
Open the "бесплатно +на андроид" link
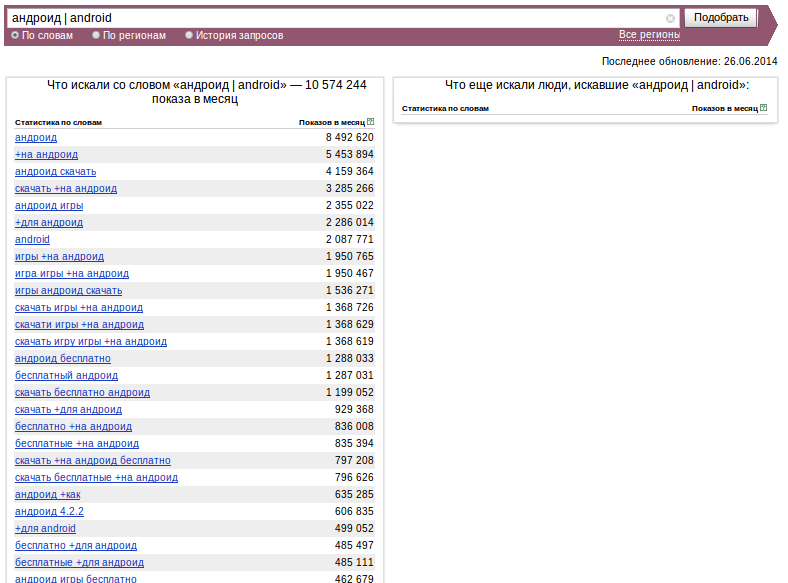coord(73,426)
